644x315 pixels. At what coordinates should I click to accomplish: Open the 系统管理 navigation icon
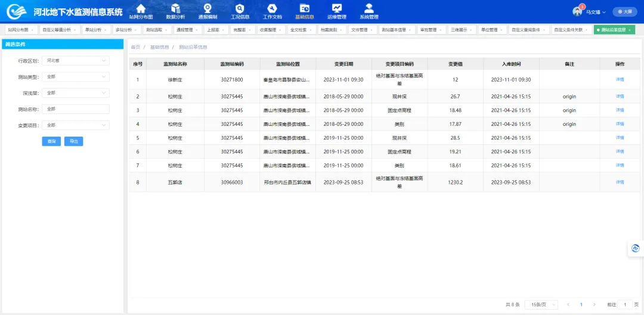click(x=369, y=11)
